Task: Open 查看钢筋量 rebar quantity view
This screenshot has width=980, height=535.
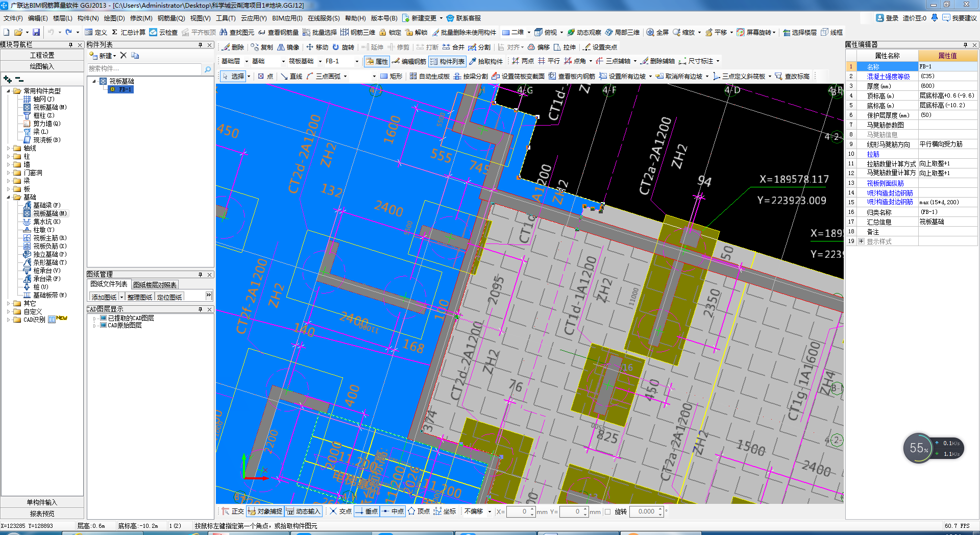Action: [x=278, y=32]
